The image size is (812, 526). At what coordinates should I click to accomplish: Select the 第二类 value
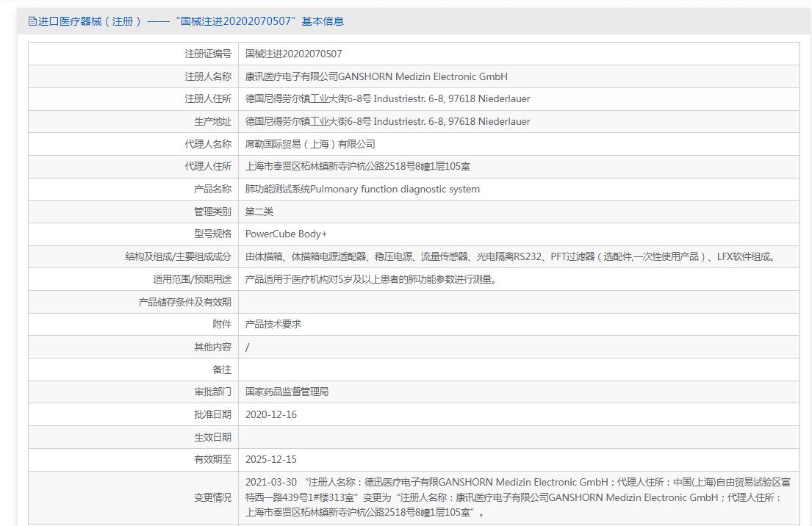tap(259, 212)
